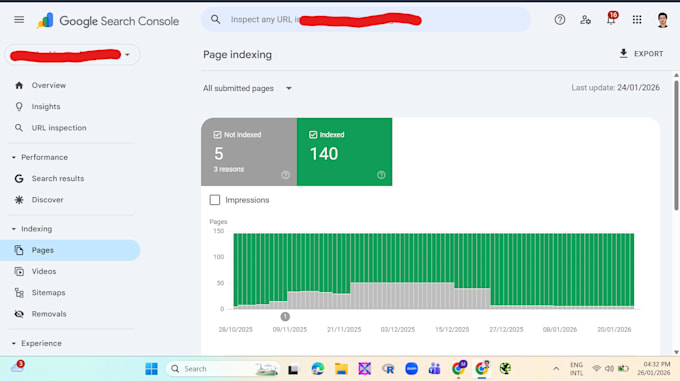
Task: Click the Export download icon
Action: click(x=623, y=53)
